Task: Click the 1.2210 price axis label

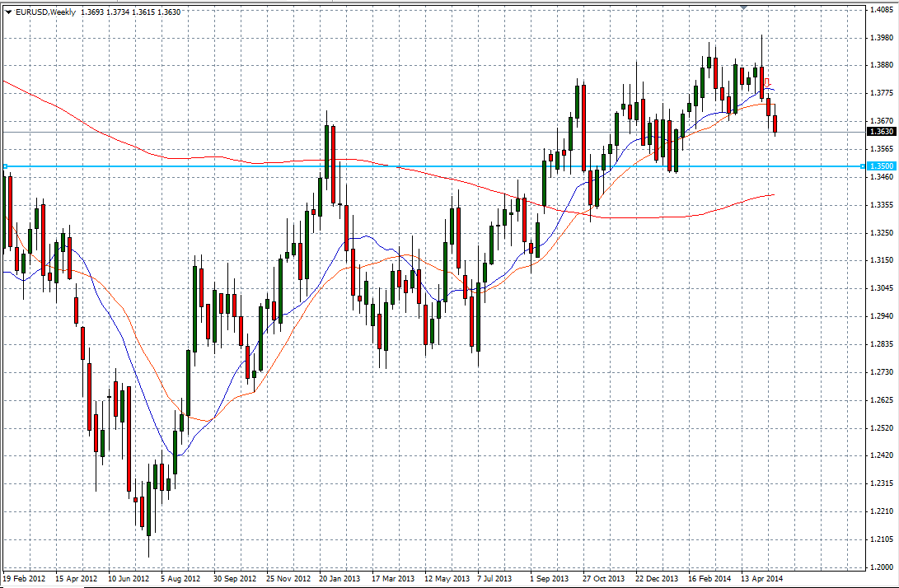Action: coord(882,511)
